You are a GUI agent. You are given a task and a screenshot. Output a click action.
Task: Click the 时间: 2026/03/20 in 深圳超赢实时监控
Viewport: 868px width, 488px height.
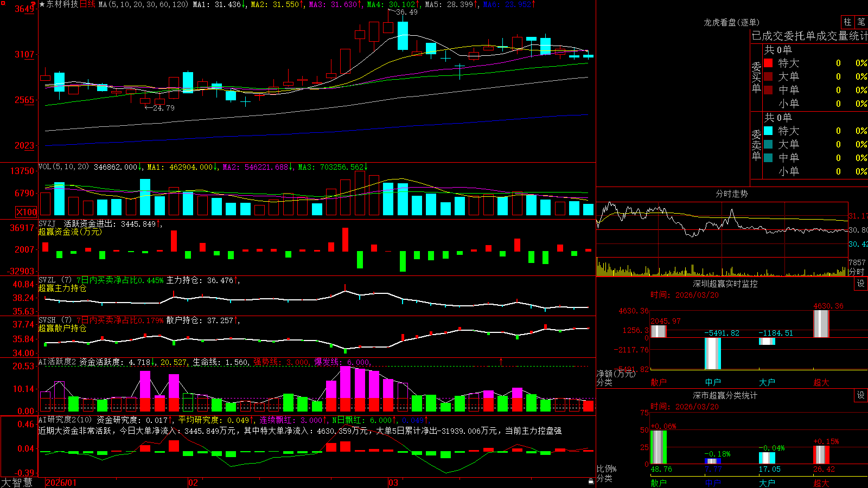click(685, 295)
